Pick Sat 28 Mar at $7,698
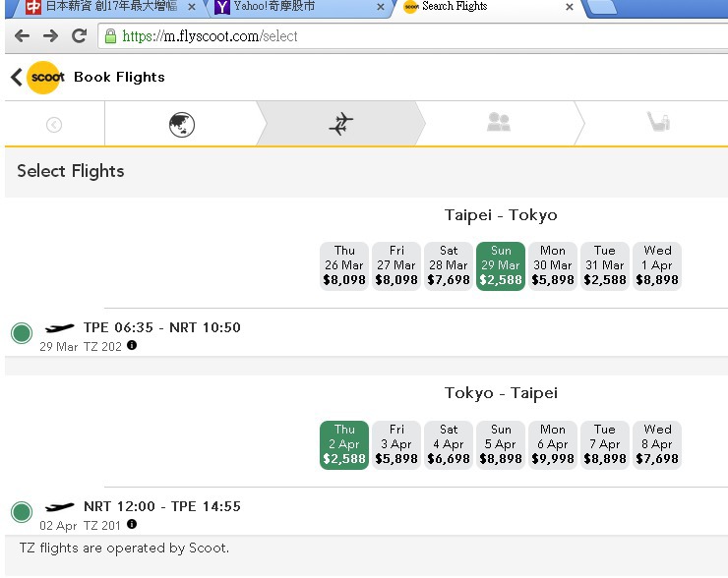The height and width of the screenshot is (578, 728). coord(449,265)
